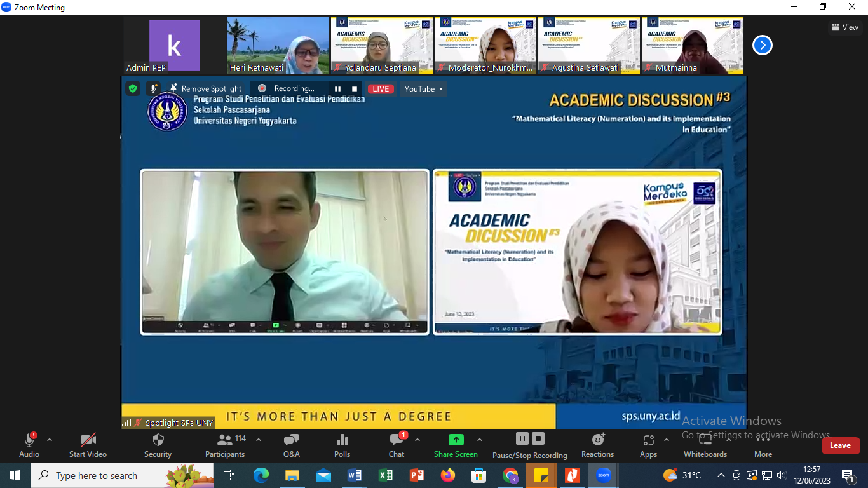Select the Yolandaru Septiana video thumbnail
Viewport: 868px width, 488px height.
click(381, 45)
